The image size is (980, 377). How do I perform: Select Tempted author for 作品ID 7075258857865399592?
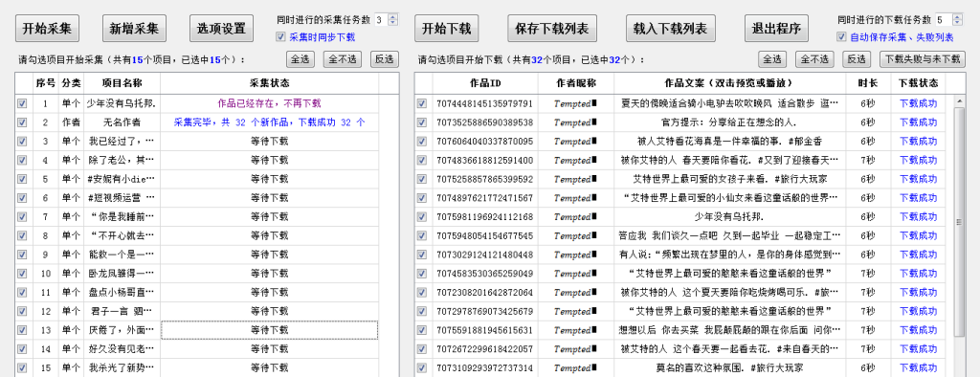coord(575,179)
